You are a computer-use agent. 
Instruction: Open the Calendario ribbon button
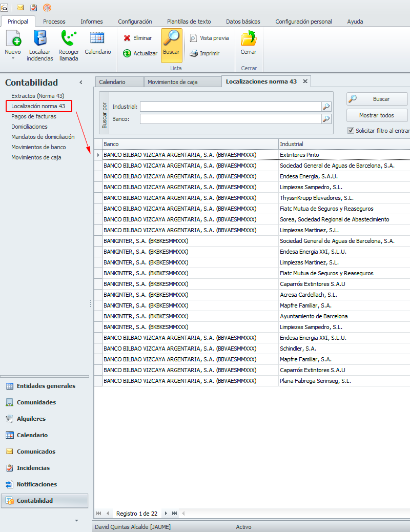(98, 43)
